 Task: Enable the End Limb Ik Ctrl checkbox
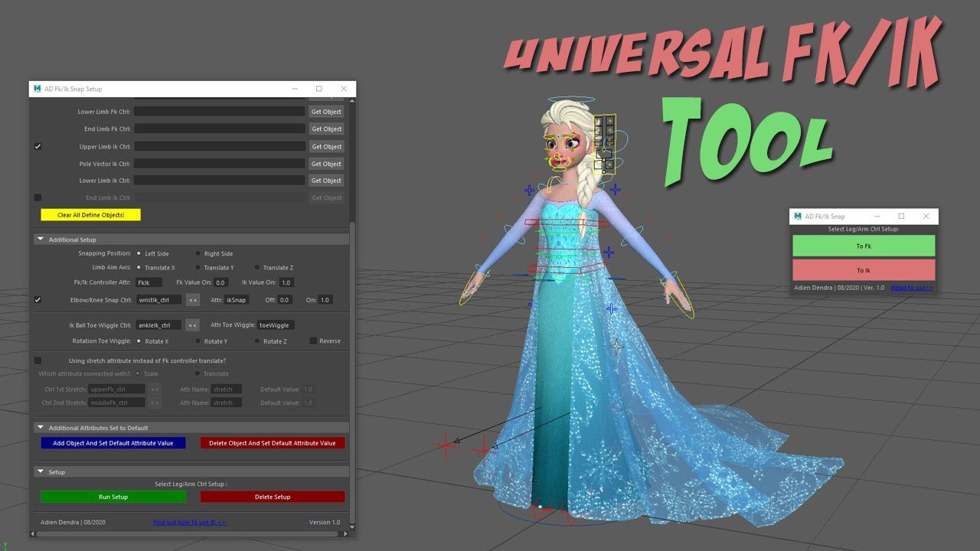coord(38,197)
